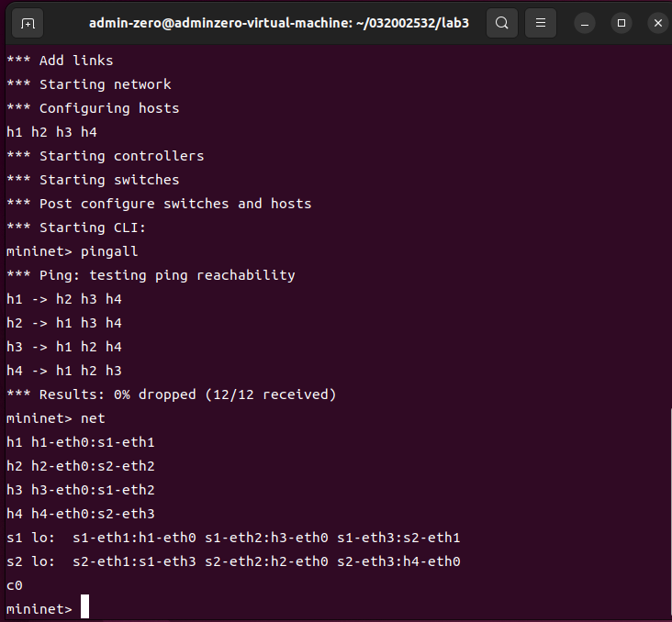Click the '*** Starting CLI:' line
Screen dimensions: 672x622
point(76,228)
